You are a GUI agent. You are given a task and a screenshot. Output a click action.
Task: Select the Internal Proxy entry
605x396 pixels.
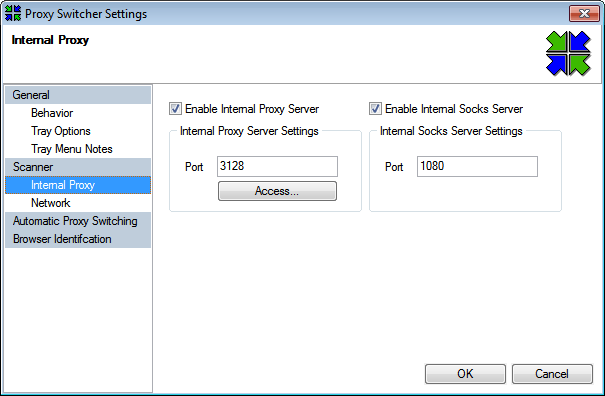tap(78, 185)
